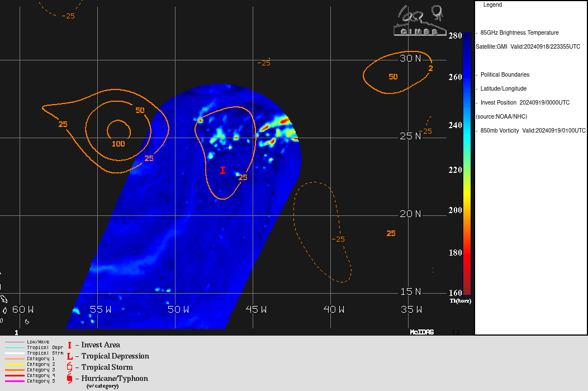The image size is (588, 391).
Task: Click the "Tb(horz)" color bar label
Action: pos(460,301)
